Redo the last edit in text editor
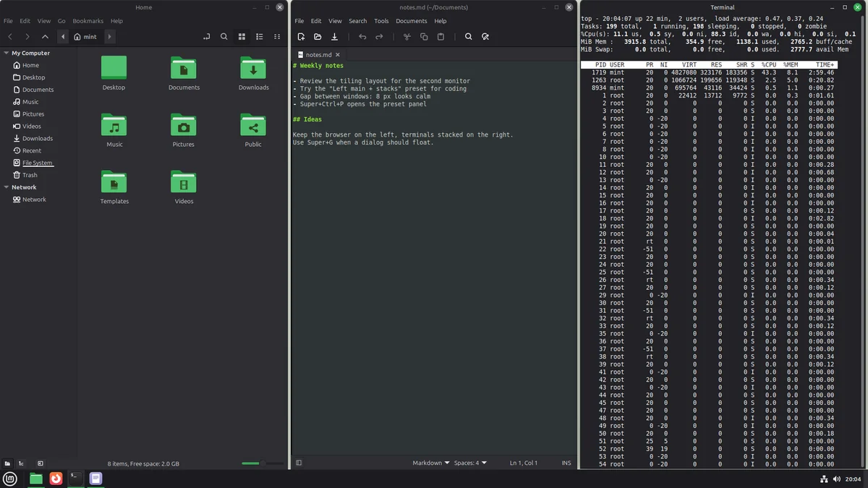Screen dimensions: 868x488 pos(379,36)
